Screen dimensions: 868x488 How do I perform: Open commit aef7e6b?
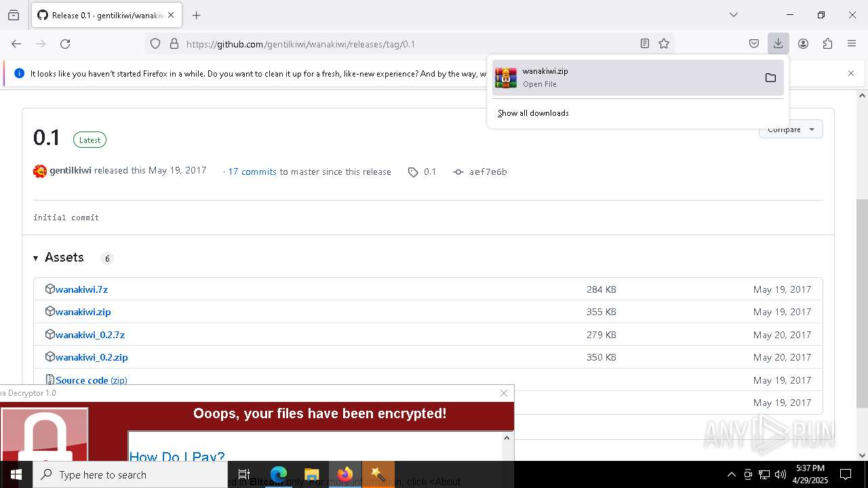[x=480, y=172]
